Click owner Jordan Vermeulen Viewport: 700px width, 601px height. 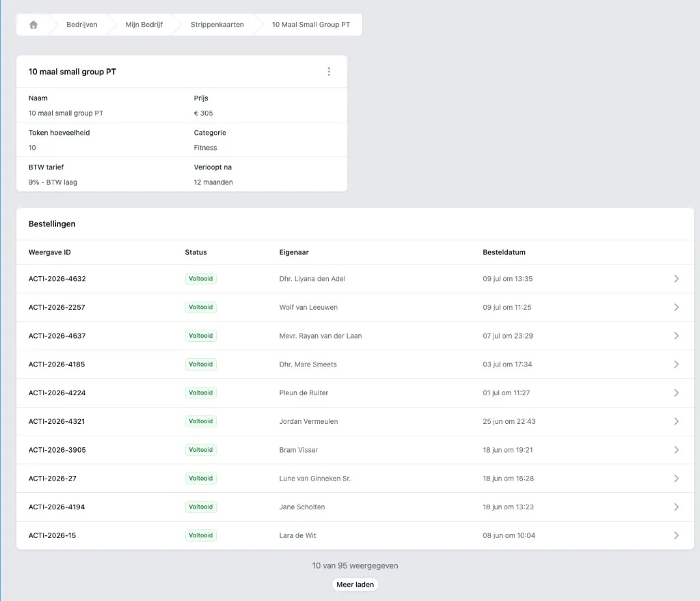308,421
